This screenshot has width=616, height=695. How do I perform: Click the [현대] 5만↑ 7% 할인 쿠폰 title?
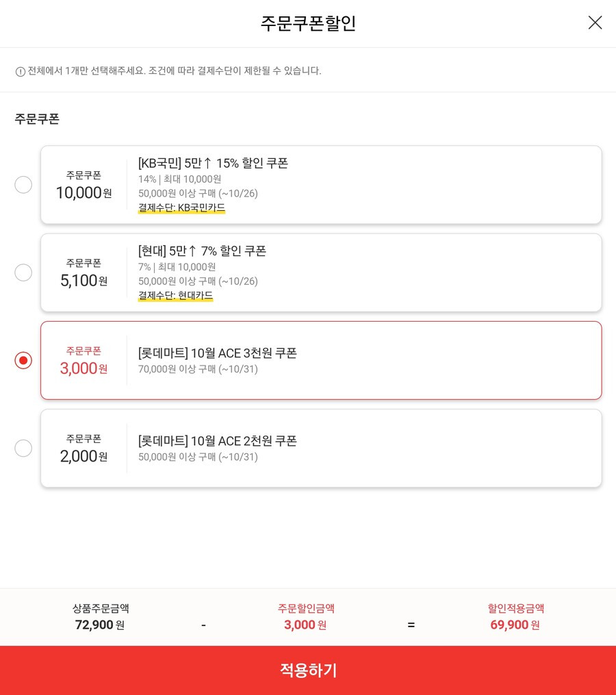202,251
